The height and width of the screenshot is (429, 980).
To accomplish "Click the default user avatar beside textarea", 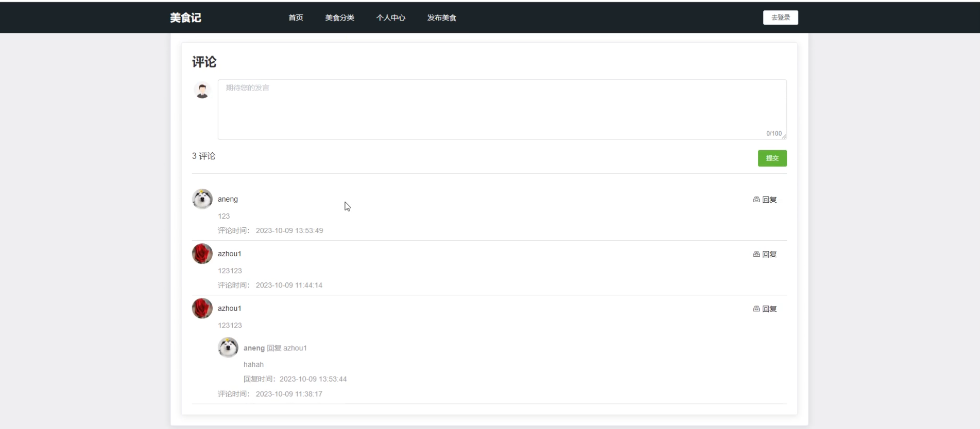I will click(202, 90).
